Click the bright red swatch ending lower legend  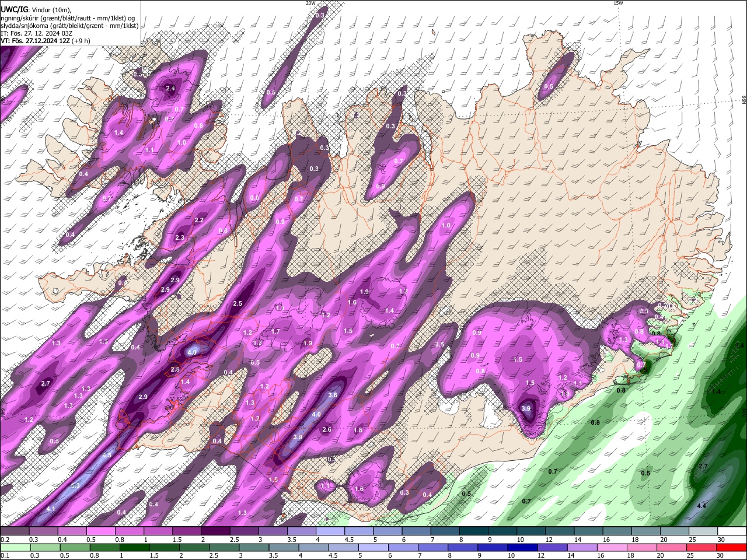click(731, 547)
